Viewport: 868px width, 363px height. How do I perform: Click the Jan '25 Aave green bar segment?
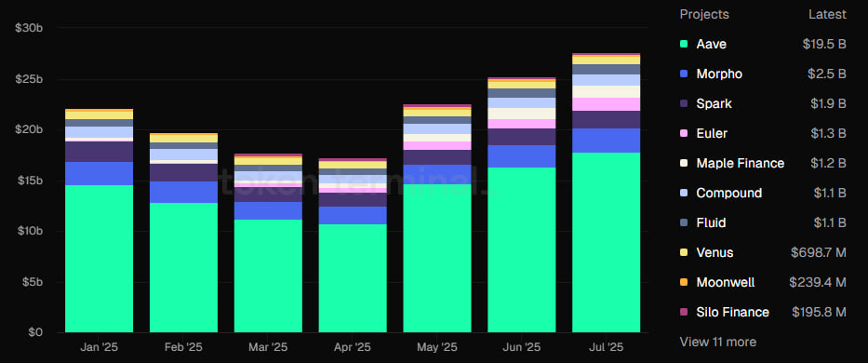click(x=100, y=259)
